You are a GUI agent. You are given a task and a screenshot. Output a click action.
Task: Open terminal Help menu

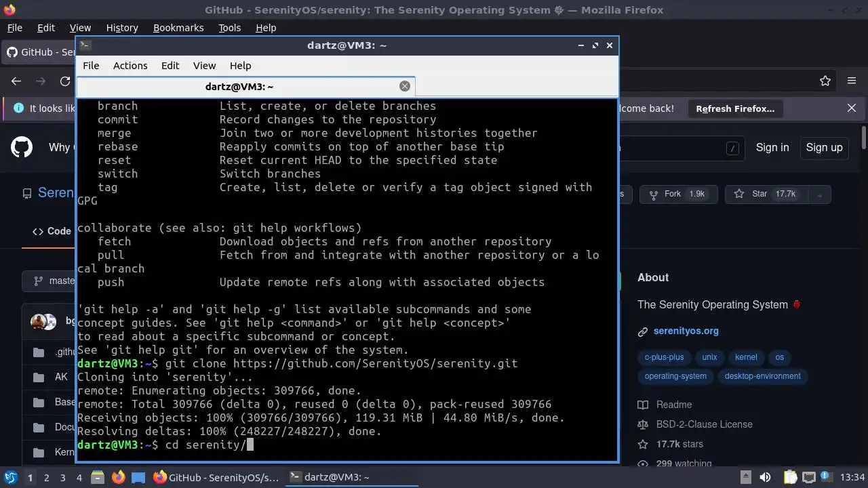tap(241, 66)
